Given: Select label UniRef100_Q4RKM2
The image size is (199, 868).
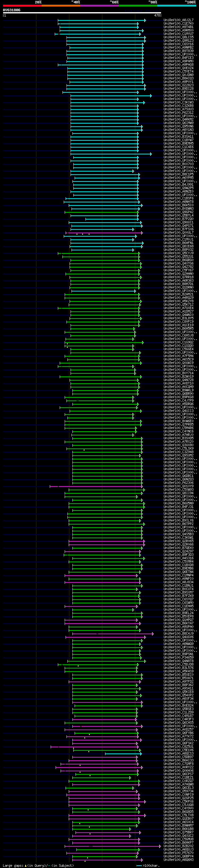Looking at the screenshot, I should pos(178,120).
